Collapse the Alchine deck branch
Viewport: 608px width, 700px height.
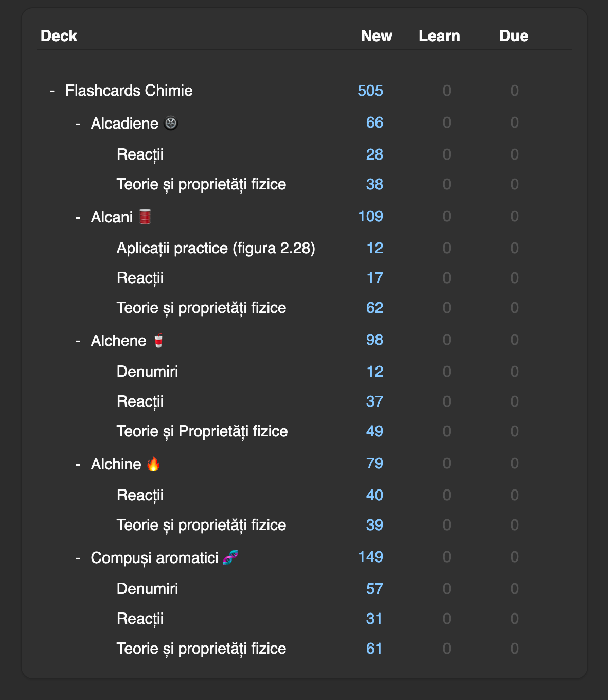pyautogui.click(x=78, y=464)
